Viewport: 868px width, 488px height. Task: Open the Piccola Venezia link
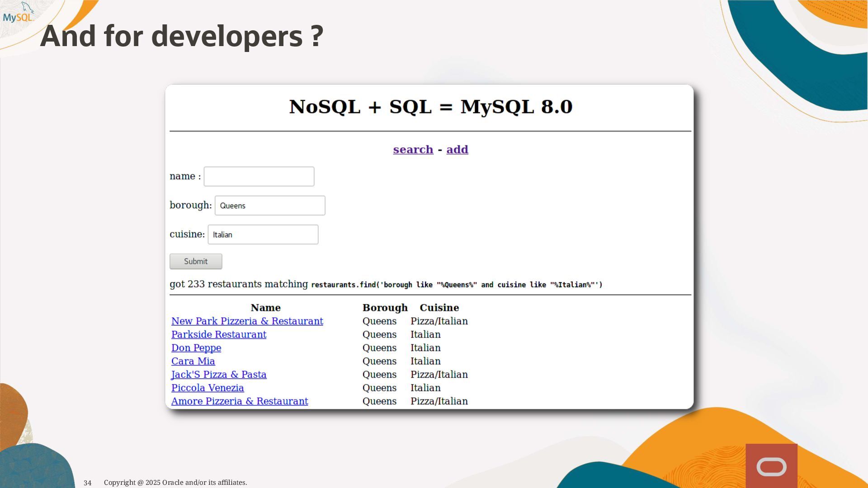click(207, 388)
